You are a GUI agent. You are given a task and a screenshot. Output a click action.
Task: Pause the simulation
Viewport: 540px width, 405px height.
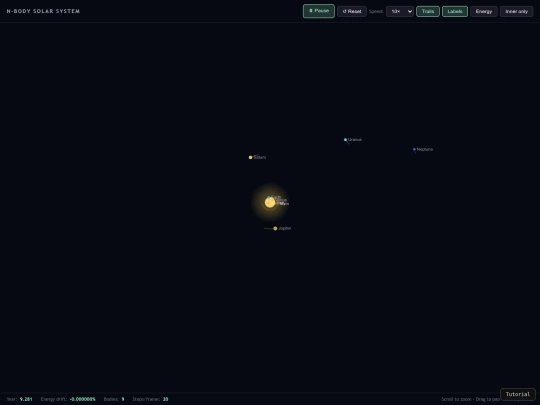click(319, 11)
